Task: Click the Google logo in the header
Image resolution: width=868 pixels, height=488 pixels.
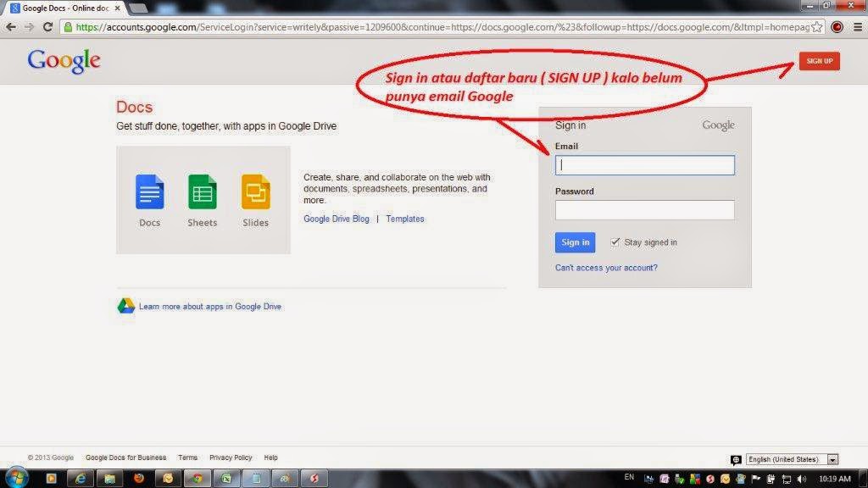Action: tap(64, 61)
